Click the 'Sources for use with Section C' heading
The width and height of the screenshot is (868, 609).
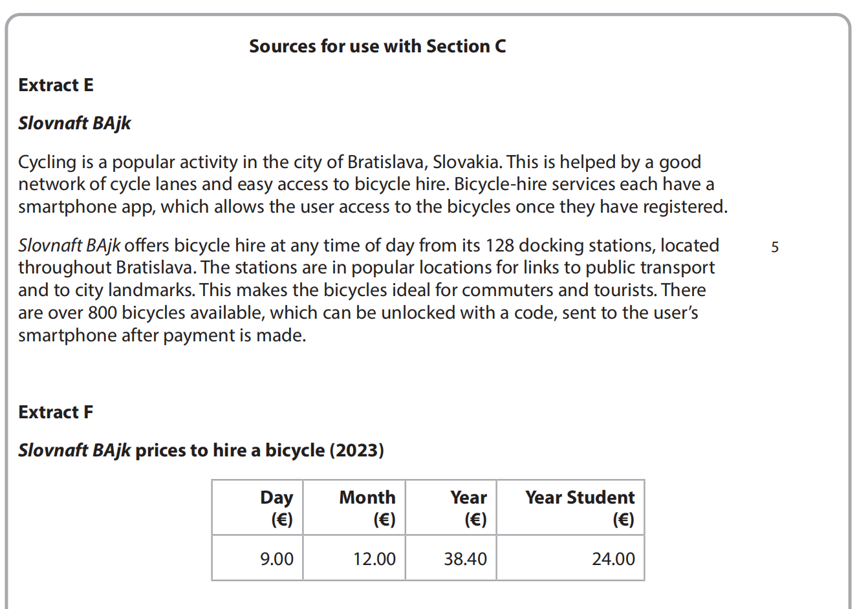point(377,47)
